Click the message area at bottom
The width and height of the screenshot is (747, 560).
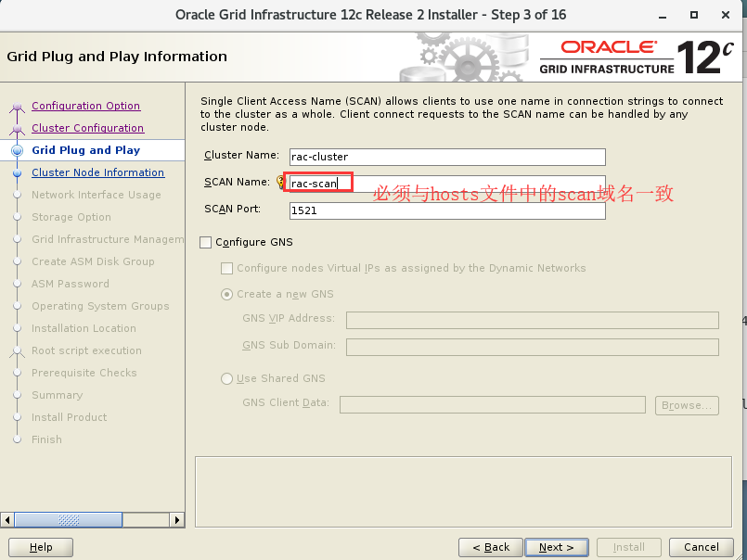[x=463, y=492]
